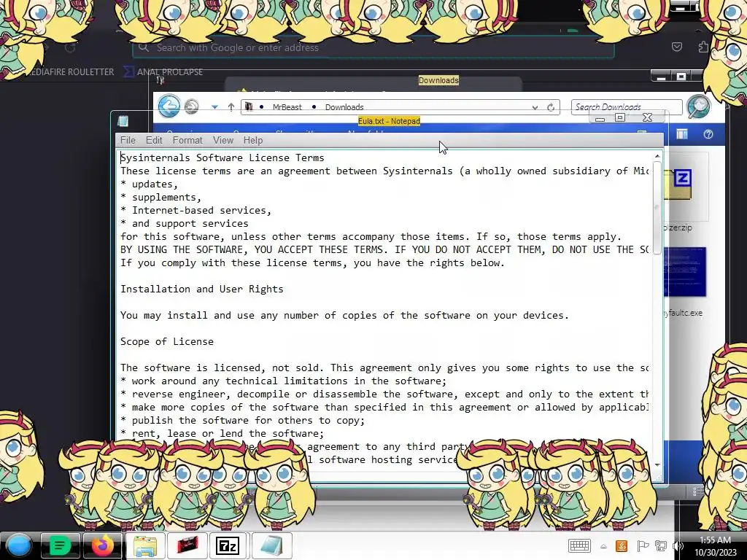This screenshot has width=747, height=560.
Task: Click the '* supplements,' line in Notepad
Action: point(161,197)
